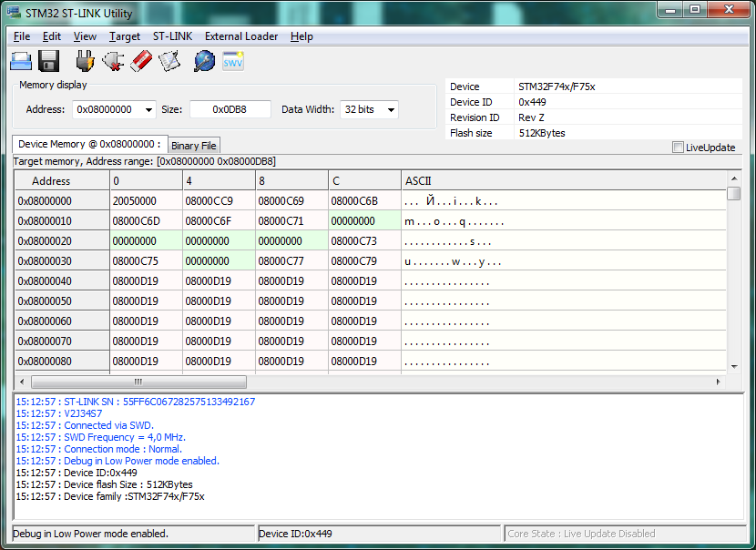Select memory cell 08000C71

(x=291, y=221)
